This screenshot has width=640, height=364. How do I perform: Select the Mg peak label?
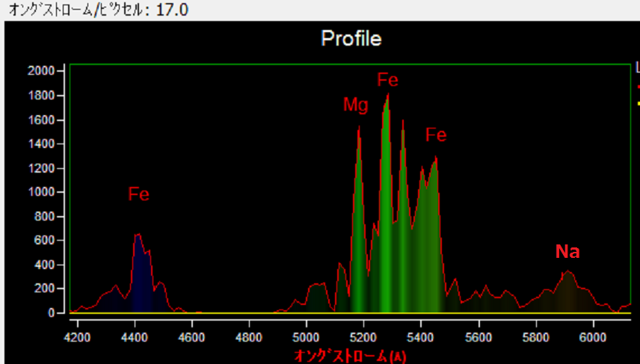click(x=355, y=105)
